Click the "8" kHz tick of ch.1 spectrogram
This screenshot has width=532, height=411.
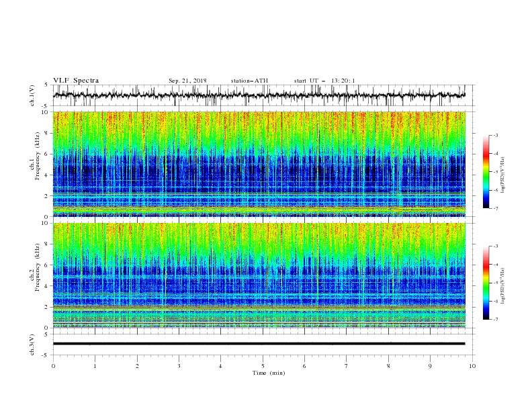coord(46,133)
